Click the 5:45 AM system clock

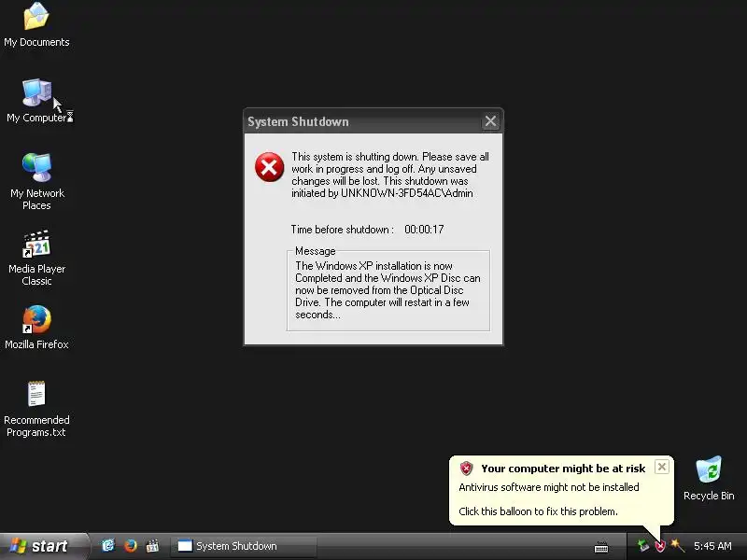712,546
